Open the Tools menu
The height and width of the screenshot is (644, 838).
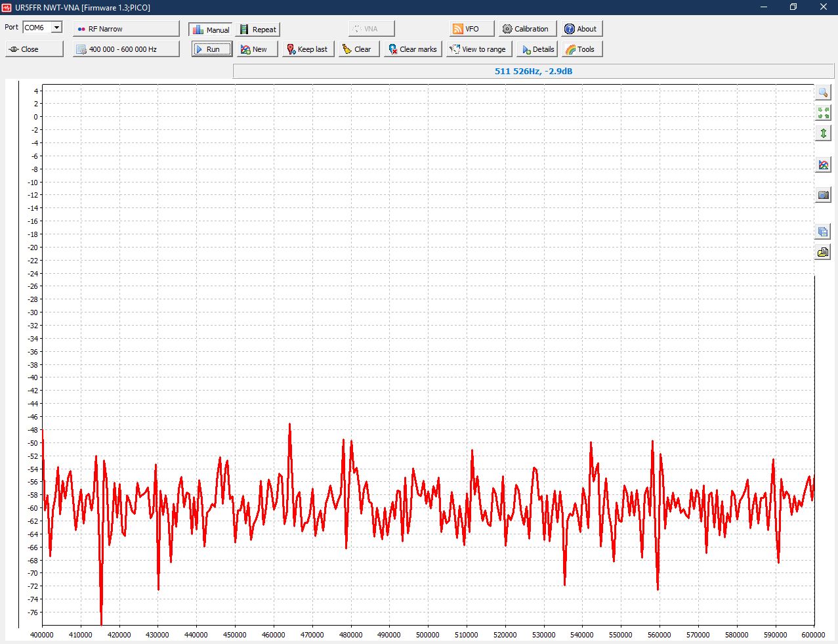(581, 49)
